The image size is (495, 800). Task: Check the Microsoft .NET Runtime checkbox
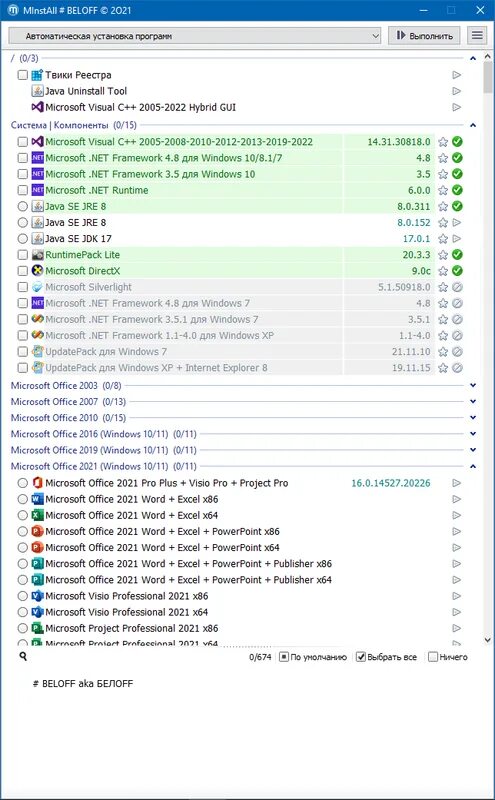point(22,190)
